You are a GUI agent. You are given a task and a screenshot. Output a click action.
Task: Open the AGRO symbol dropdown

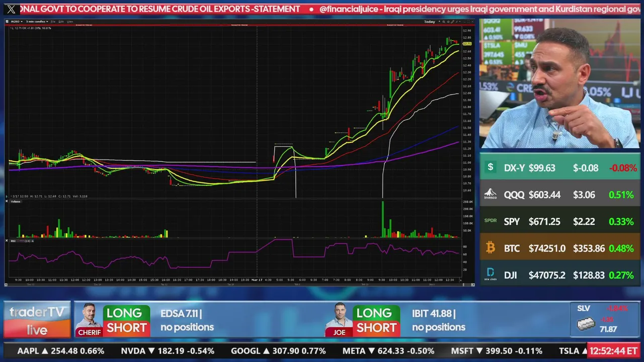click(x=16, y=22)
